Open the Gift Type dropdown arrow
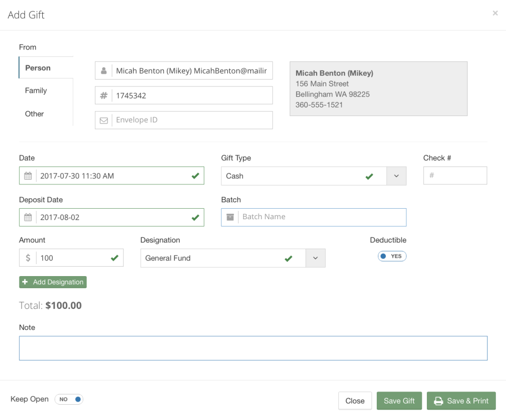Screen dimensions: 506x420 point(396,175)
